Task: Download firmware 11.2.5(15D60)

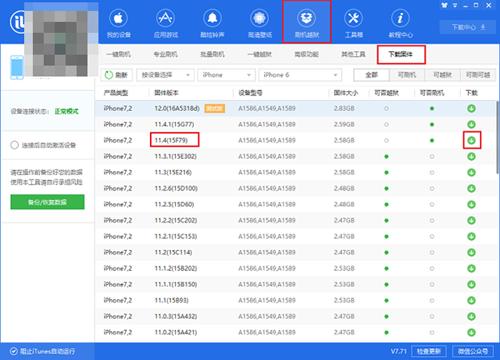Action: click(471, 204)
